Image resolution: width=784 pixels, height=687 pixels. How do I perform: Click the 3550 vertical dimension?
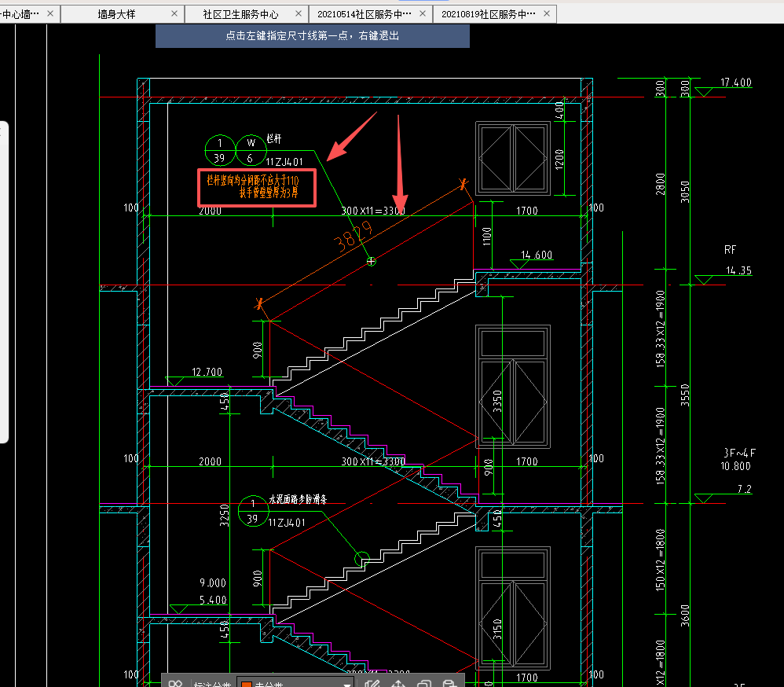tap(685, 395)
